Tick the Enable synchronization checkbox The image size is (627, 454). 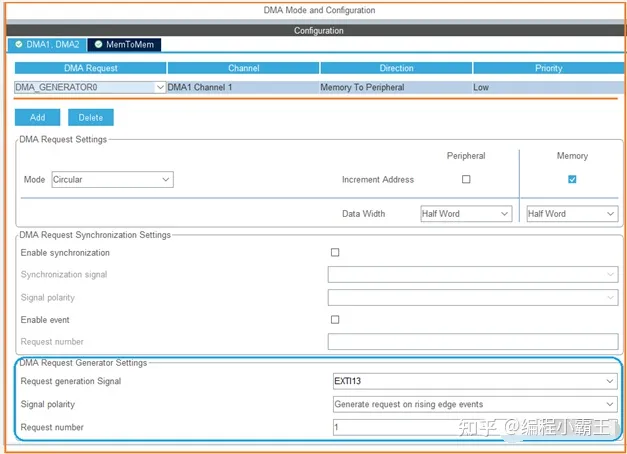tap(335, 252)
